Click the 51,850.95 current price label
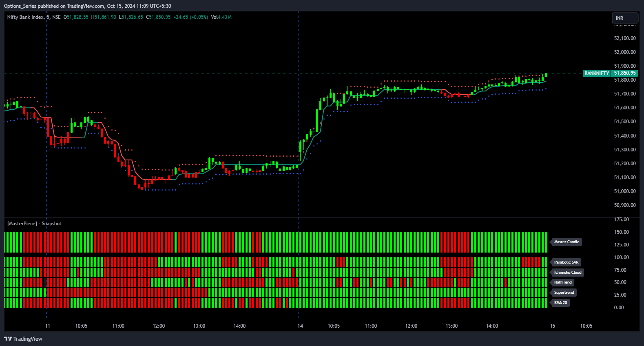 tap(624, 73)
